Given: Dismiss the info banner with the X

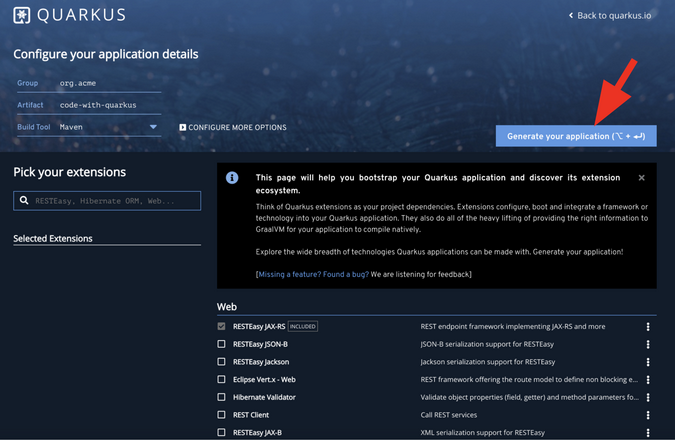Looking at the screenshot, I should [641, 178].
